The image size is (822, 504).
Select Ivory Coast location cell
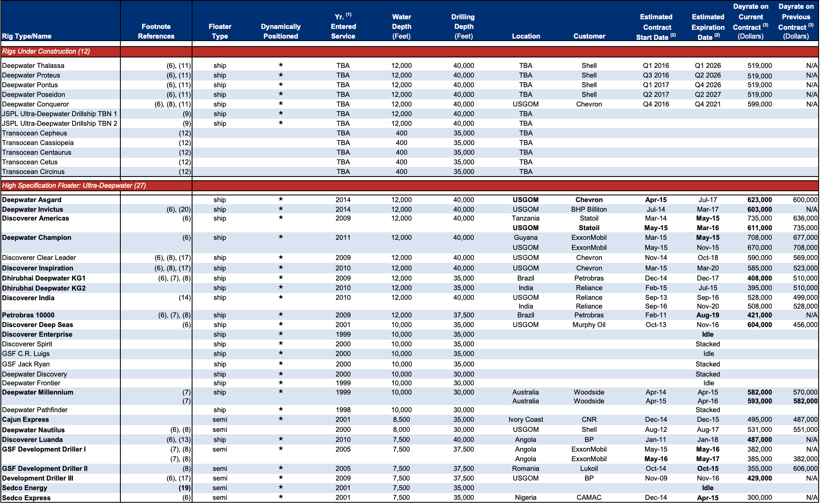coord(525,420)
